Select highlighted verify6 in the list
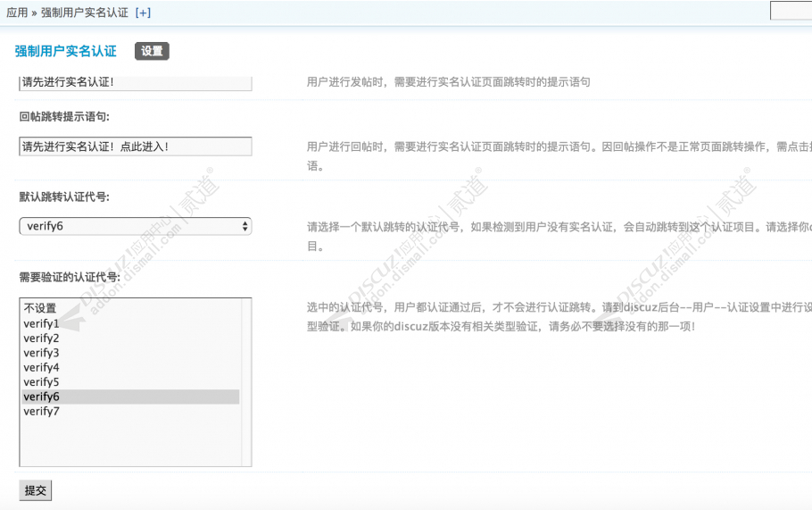 click(x=131, y=397)
